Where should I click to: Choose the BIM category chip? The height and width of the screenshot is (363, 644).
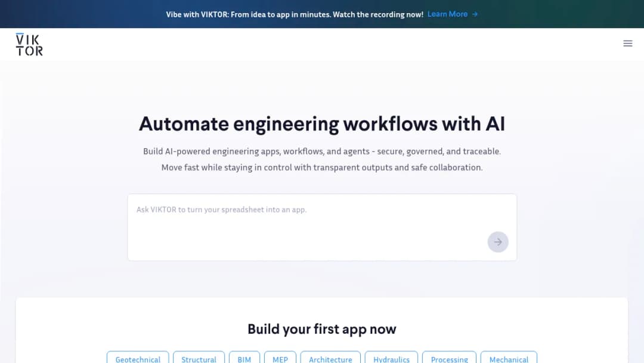[244, 358]
